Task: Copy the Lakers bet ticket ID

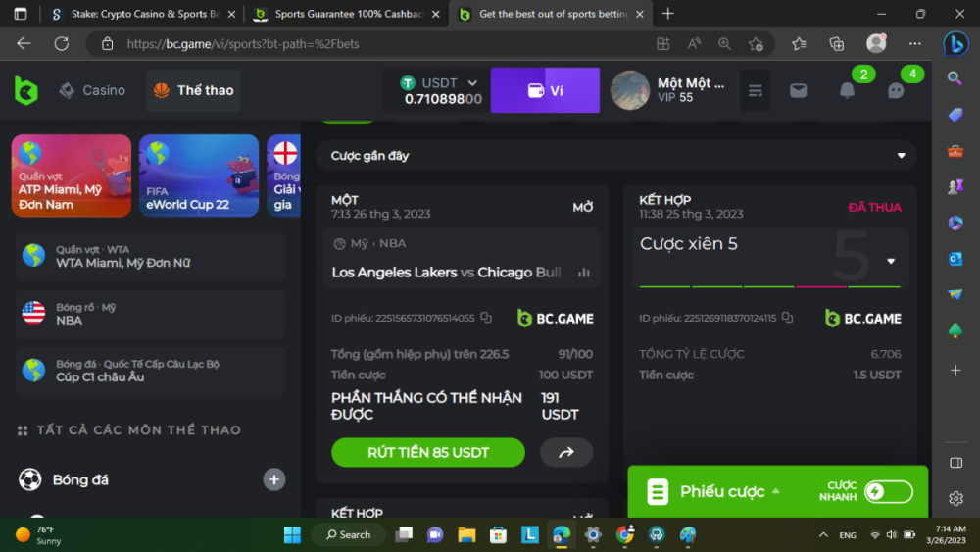Action: pos(487,318)
